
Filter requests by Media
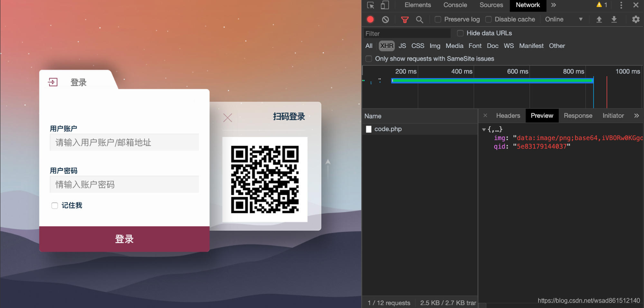point(455,46)
